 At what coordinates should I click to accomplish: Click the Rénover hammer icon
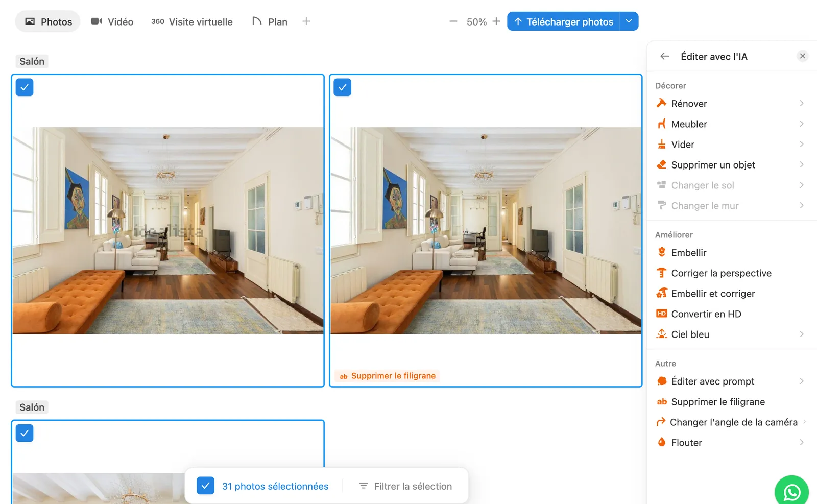point(661,103)
